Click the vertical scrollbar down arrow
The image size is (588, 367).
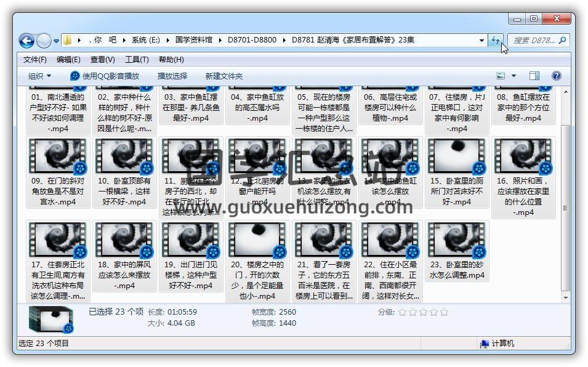[566, 297]
